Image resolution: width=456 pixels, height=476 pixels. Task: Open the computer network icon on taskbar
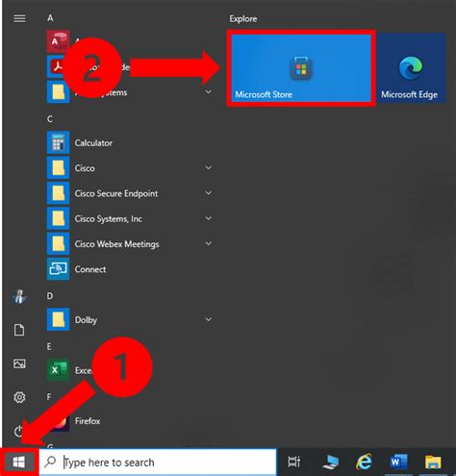330,462
